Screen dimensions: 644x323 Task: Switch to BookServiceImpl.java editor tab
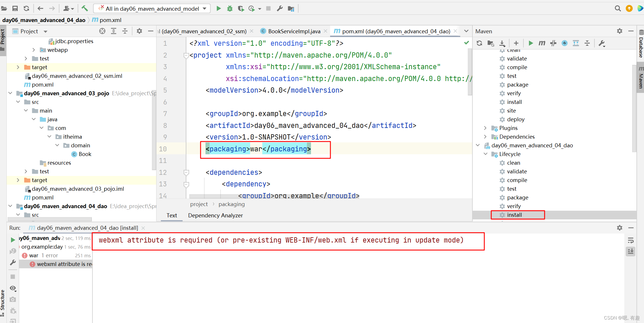294,31
